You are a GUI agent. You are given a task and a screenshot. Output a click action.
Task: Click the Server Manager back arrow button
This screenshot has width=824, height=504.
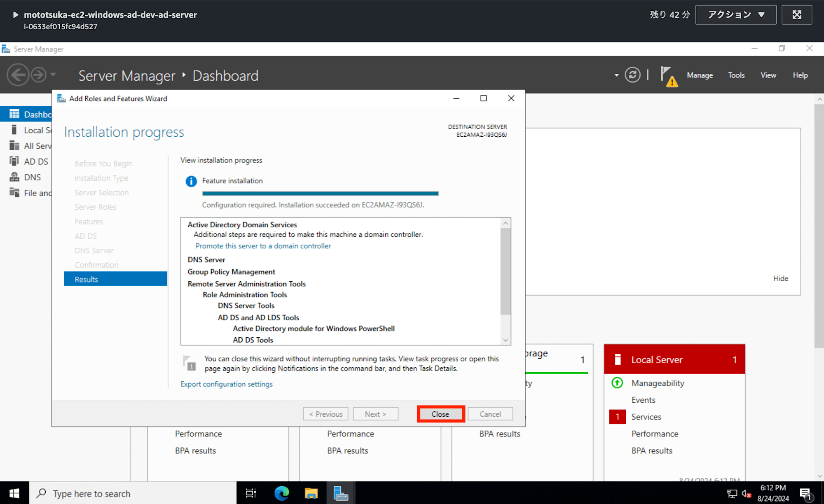18,75
